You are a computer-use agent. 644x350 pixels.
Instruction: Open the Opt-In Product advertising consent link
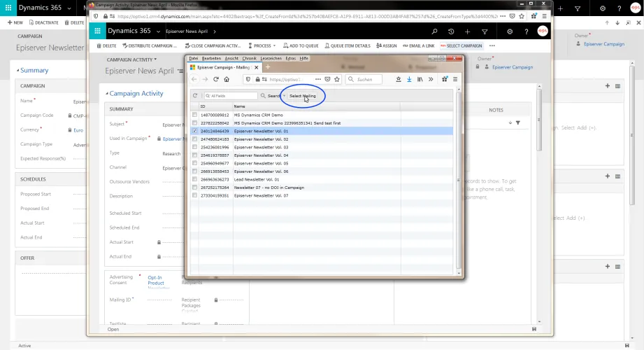(x=156, y=280)
